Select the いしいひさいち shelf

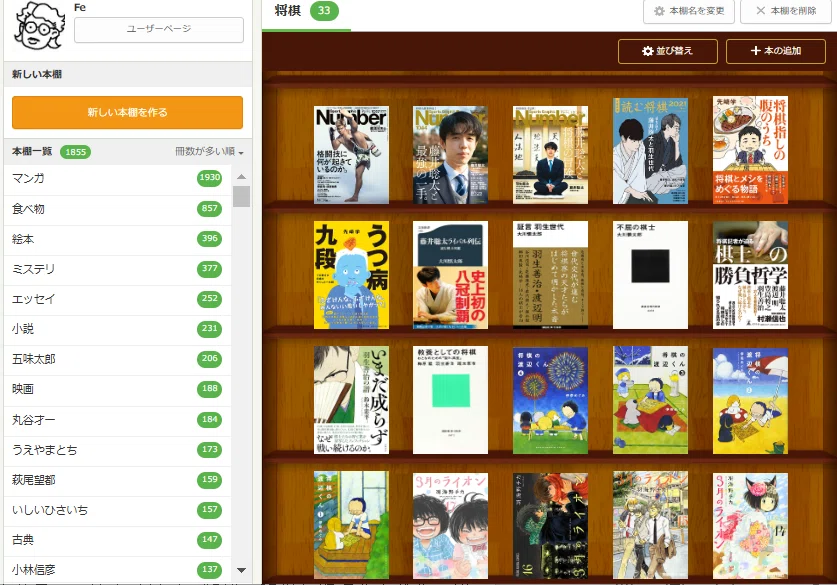tap(117, 509)
